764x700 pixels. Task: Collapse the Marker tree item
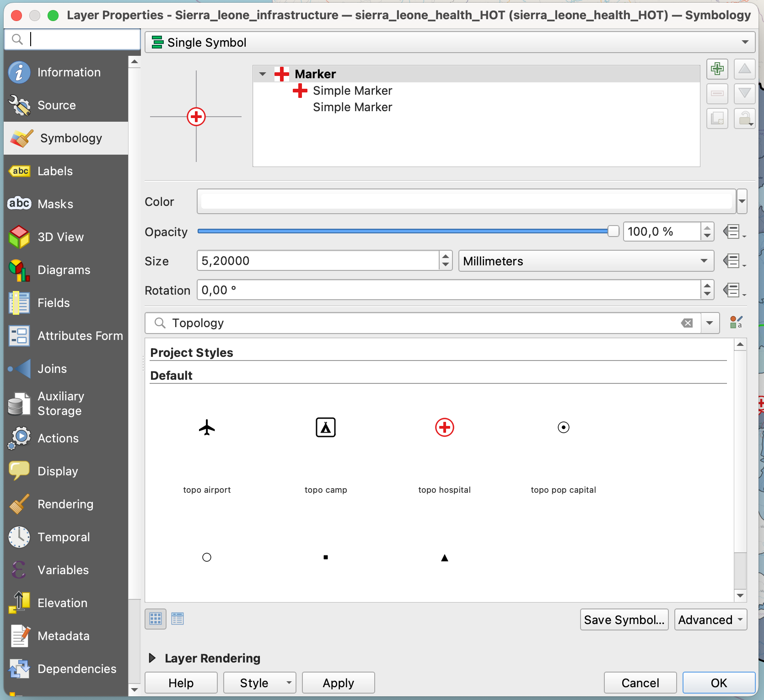click(263, 74)
